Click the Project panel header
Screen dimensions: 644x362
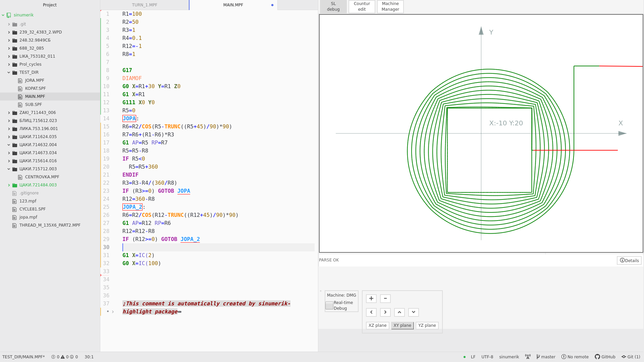50,5
